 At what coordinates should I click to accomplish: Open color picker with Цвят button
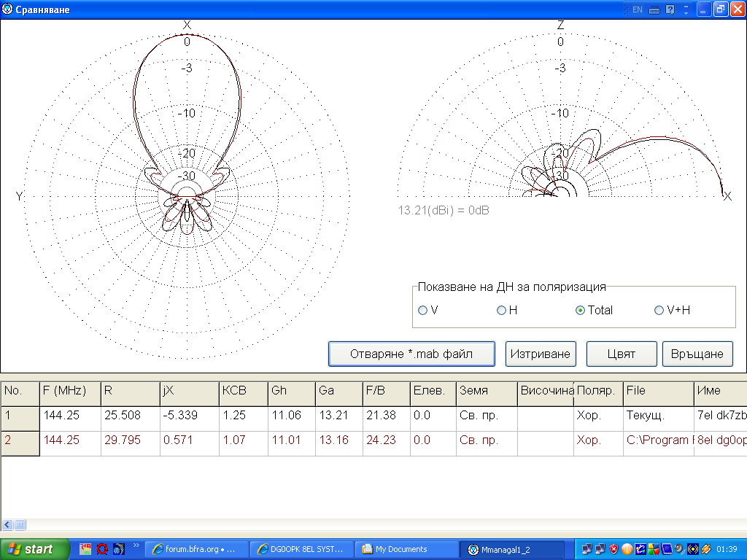[x=622, y=354]
